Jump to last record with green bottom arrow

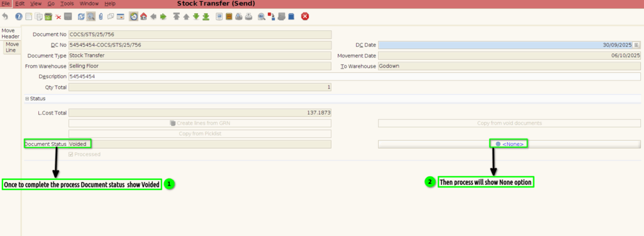click(x=206, y=17)
